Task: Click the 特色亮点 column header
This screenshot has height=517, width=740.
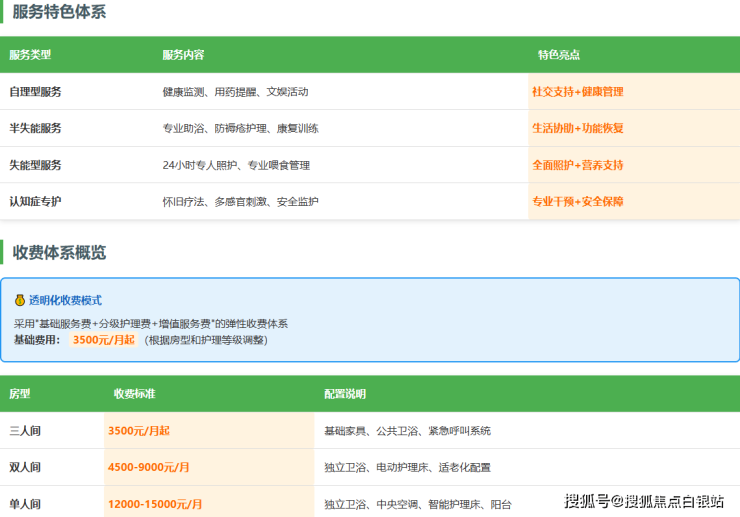Action: pyautogui.click(x=558, y=55)
